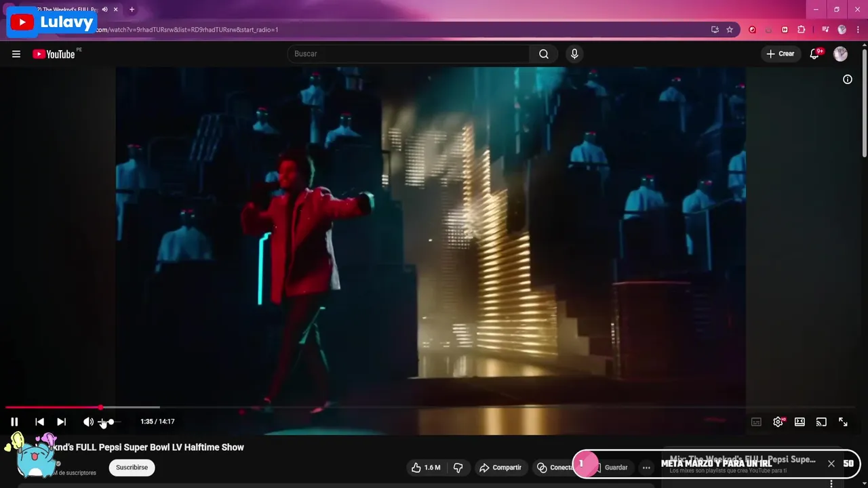Click the Compartir share button
The height and width of the screenshot is (488, 868).
500,467
